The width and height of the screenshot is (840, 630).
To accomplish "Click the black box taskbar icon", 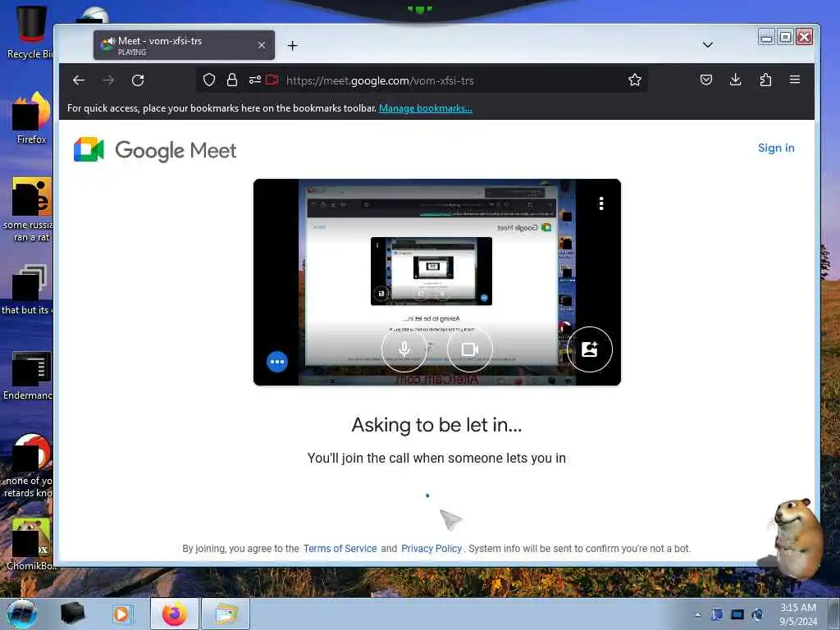I will tap(72, 614).
